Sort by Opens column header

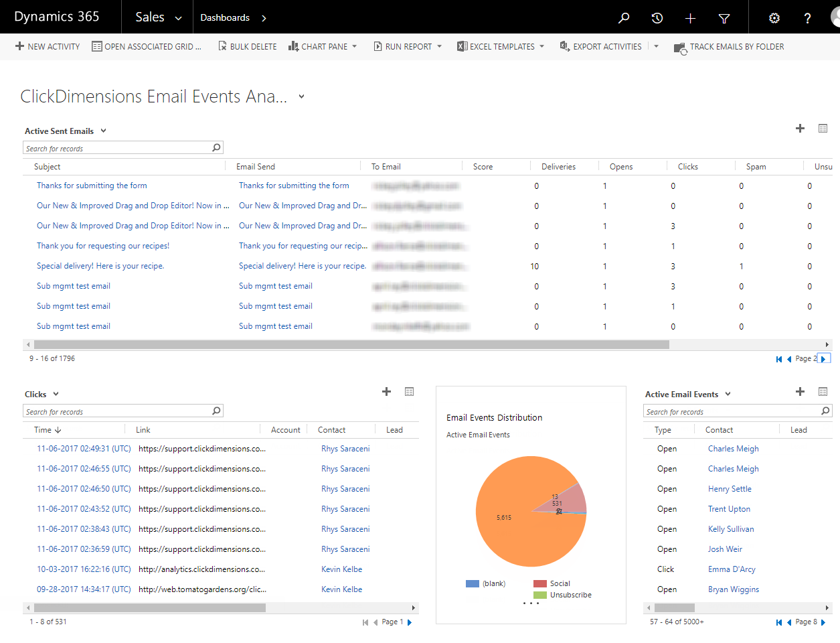click(621, 167)
